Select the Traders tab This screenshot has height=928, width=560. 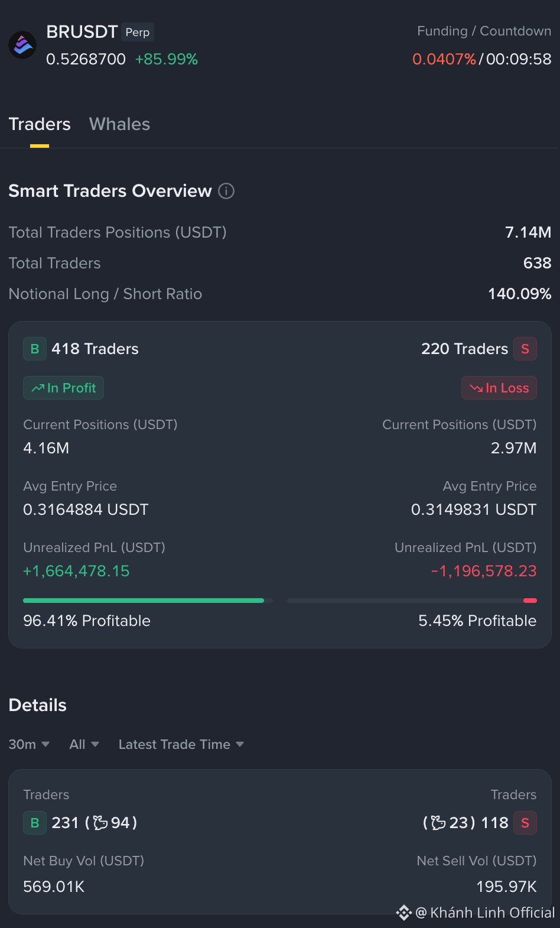point(40,124)
